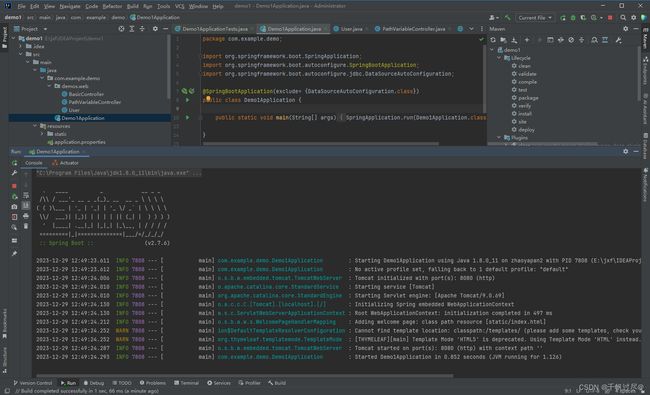Open Debug tool window button

[94, 383]
